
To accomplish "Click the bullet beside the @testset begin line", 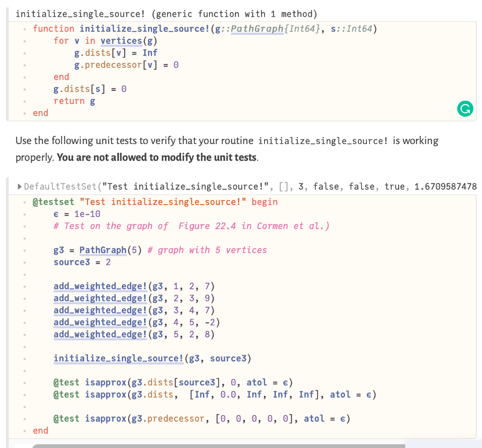I will pos(25,202).
